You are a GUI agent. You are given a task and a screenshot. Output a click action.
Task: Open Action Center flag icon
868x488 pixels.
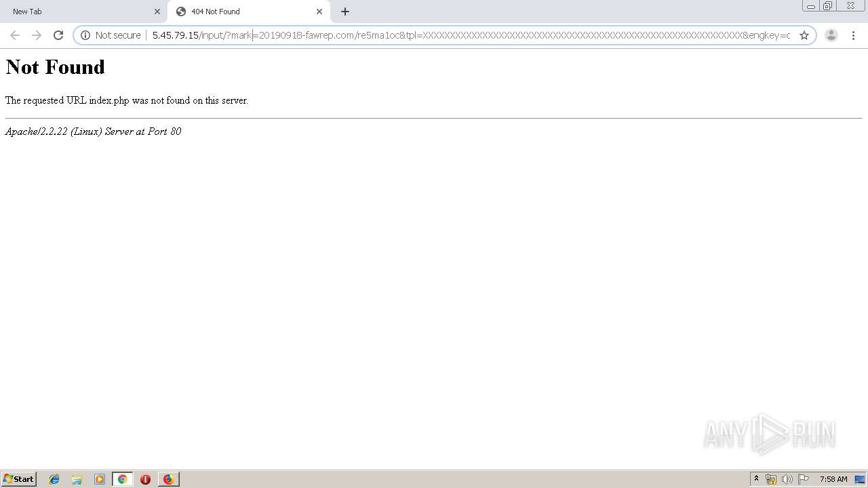(804, 479)
